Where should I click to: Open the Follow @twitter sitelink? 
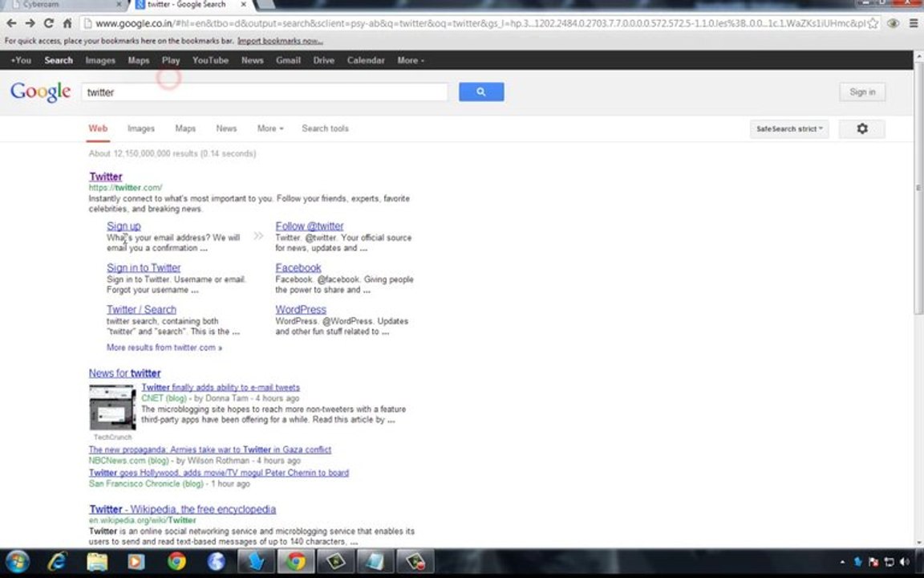[310, 226]
